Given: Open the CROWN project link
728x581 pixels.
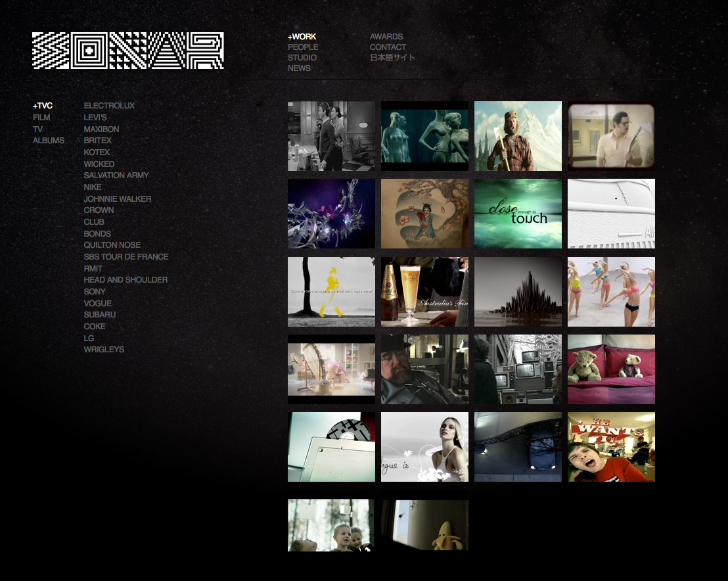Looking at the screenshot, I should pos(99,210).
